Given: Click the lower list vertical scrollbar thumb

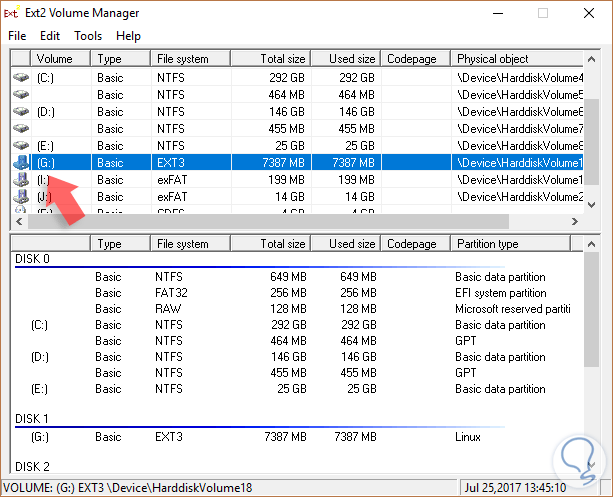Looking at the screenshot, I should tap(591, 310).
